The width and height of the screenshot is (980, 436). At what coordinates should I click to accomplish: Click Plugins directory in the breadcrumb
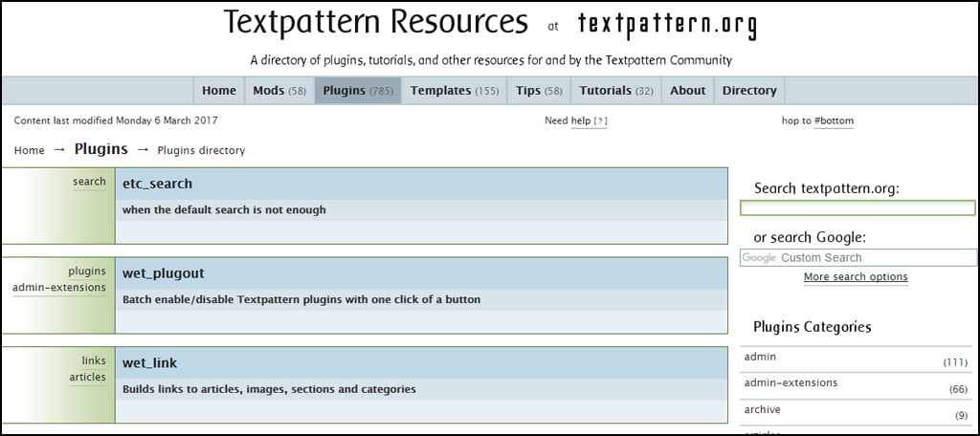point(201,150)
